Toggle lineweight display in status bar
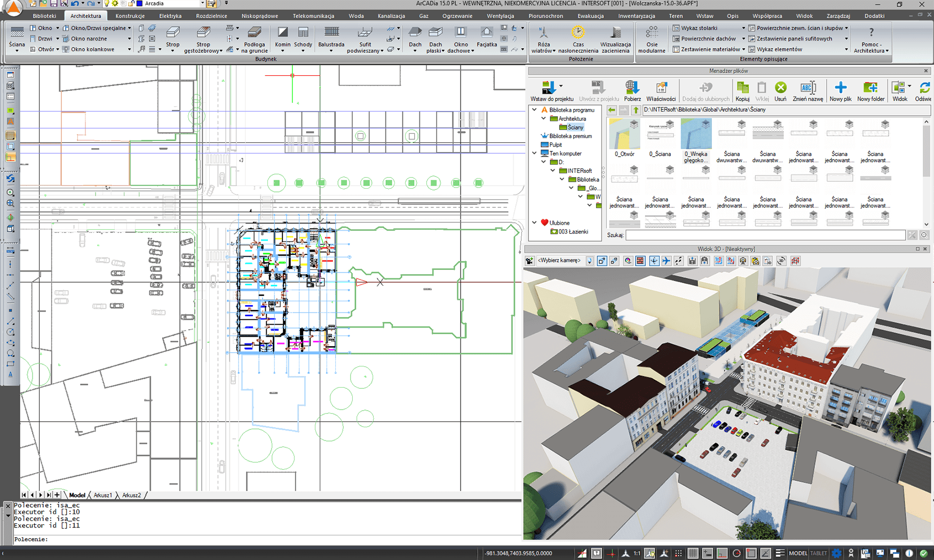Screen dimensions: 934x560 [x=780, y=553]
